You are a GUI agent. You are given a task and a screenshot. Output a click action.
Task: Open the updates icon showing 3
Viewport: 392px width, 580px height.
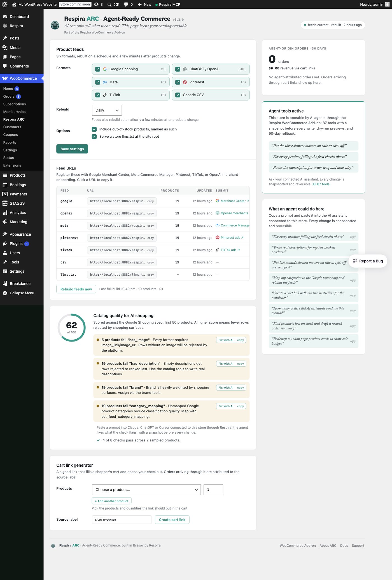tap(98, 4)
